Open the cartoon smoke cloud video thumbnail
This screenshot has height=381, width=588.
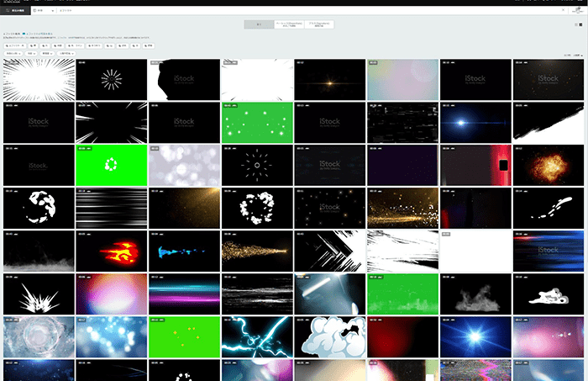(329, 337)
